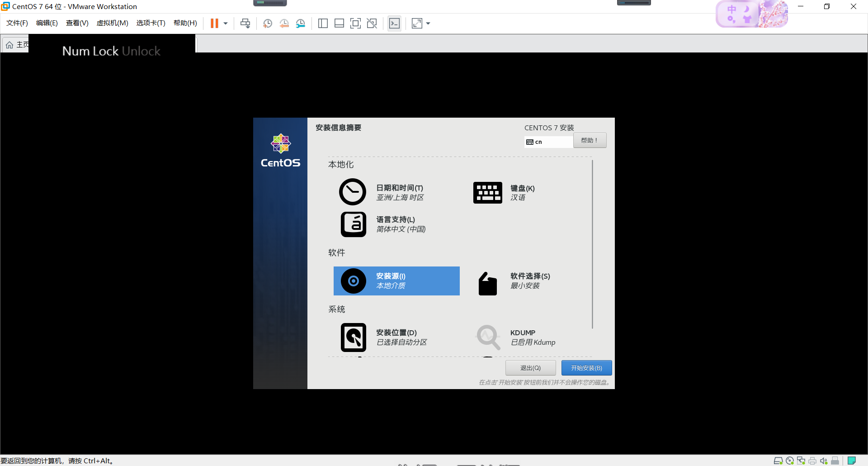Image resolution: width=868 pixels, height=466 pixels.
Task: Send Ctrl+Alt+Del to the virtual machine
Action: (x=245, y=24)
